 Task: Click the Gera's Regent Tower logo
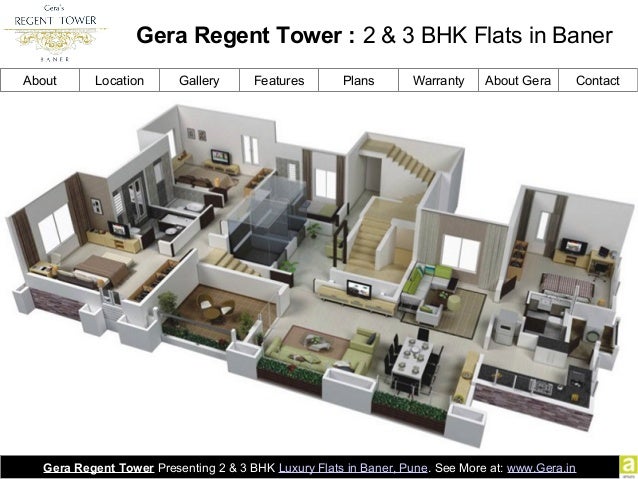[55, 33]
